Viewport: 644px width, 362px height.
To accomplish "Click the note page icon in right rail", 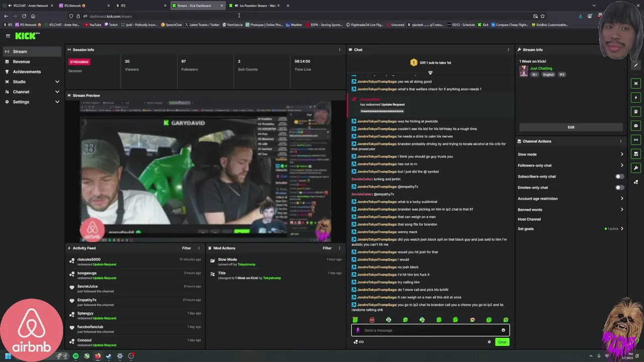I will [x=636, y=112].
